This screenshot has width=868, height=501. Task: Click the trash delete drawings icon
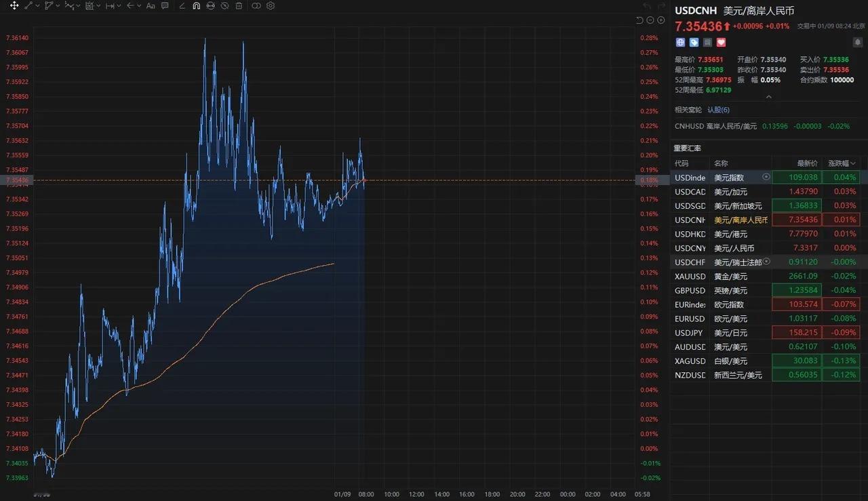point(239,5)
